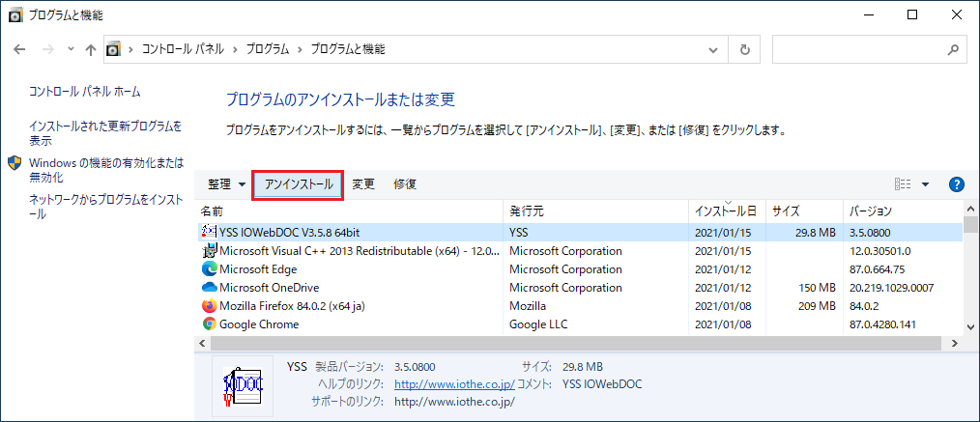The image size is (980, 422).
Task: Click 変更 in the toolbar
Action: [363, 184]
